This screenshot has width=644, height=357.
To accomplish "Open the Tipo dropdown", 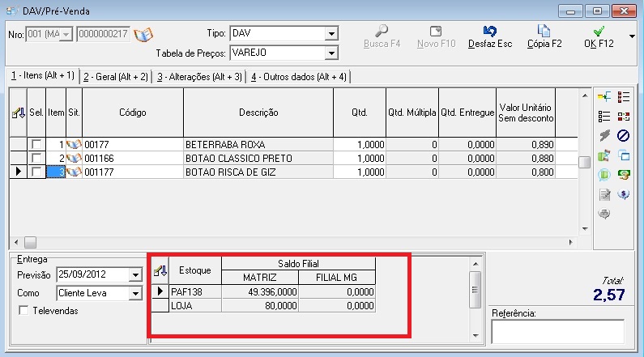I will pos(331,33).
